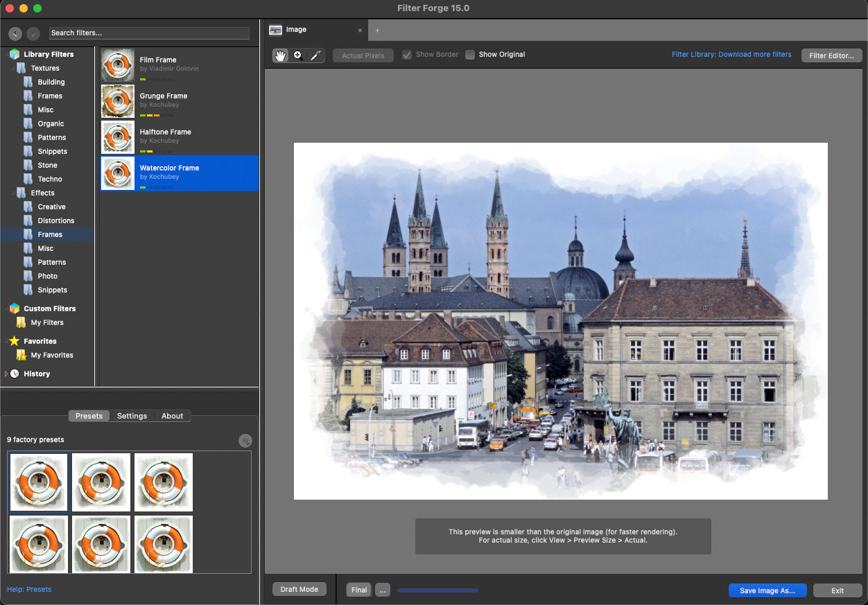Click the render progress bar
The width and height of the screenshot is (868, 605).
coord(437,590)
